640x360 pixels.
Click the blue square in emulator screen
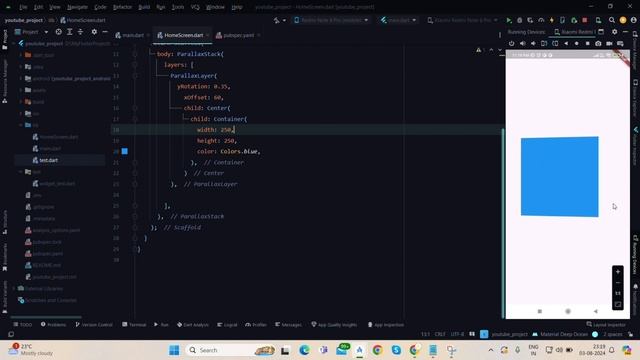[x=560, y=177]
